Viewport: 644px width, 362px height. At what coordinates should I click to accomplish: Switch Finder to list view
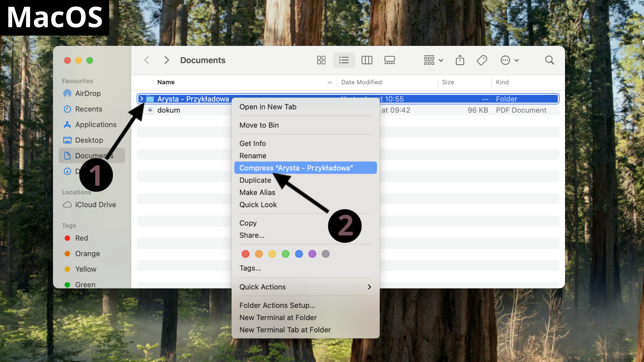coord(344,60)
